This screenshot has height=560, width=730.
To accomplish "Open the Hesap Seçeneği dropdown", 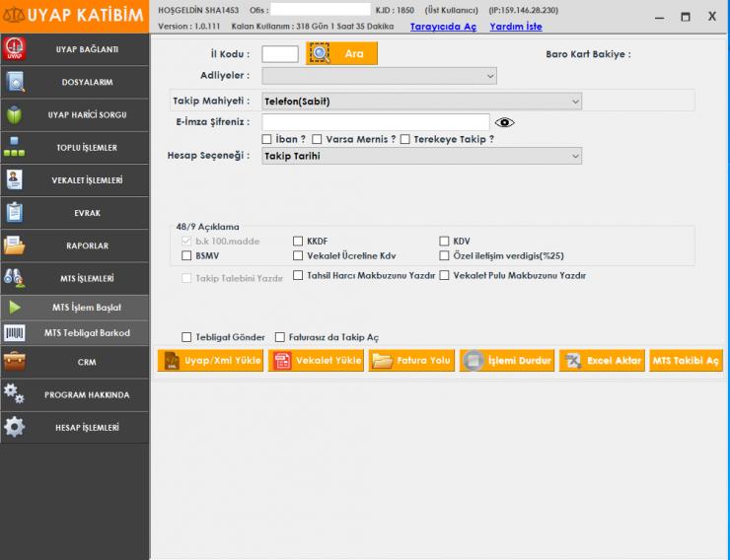I will pyautogui.click(x=422, y=156).
